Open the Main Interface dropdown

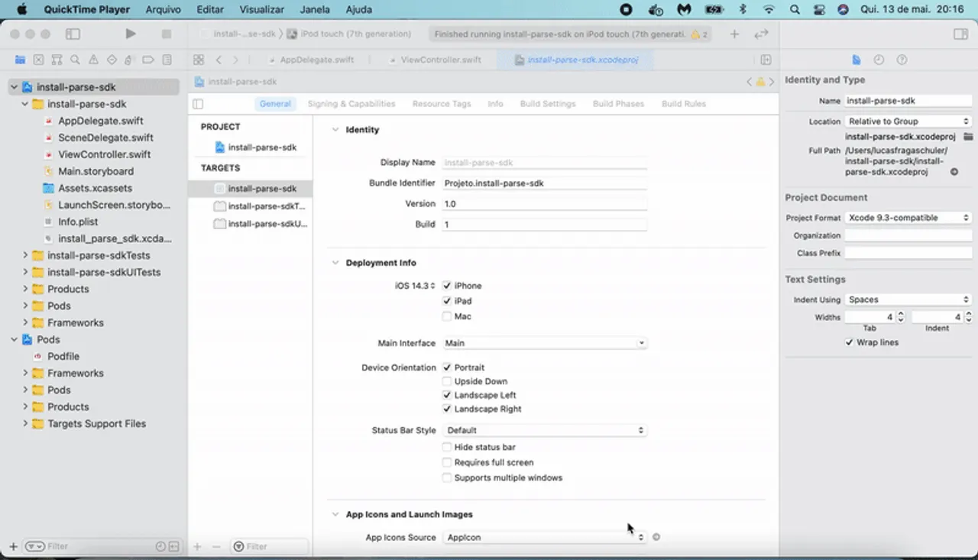coord(545,343)
